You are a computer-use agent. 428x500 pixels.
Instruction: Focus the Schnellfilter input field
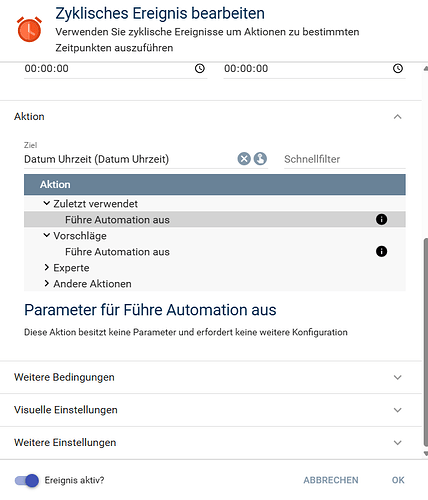pyautogui.click(x=345, y=159)
